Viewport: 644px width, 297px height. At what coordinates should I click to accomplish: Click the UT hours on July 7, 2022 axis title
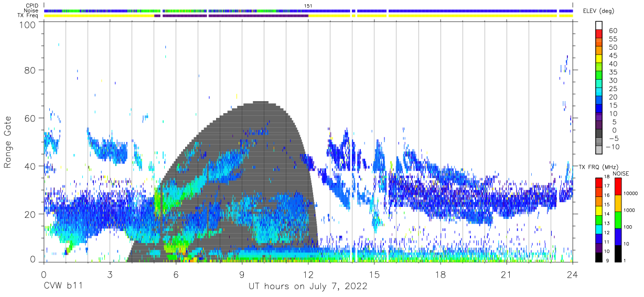308,287
